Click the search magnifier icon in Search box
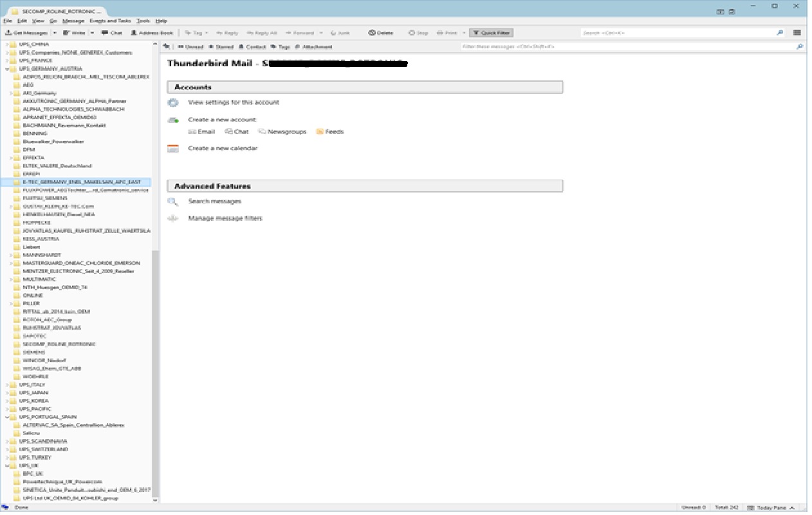The image size is (812, 515). 780,33
